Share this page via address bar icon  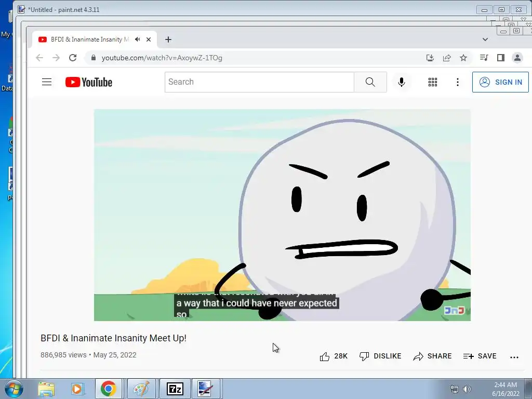(x=447, y=58)
